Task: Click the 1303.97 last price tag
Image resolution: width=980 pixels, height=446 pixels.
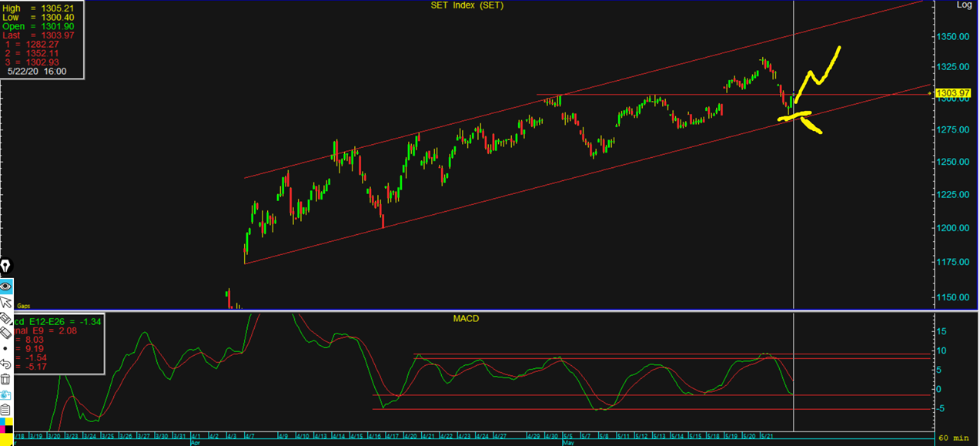Action: coord(952,93)
